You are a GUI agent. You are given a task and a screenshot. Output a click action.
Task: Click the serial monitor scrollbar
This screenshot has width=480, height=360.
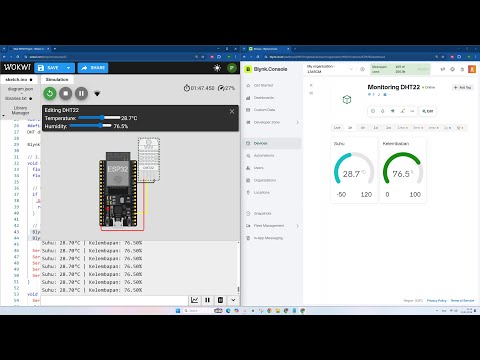[238, 290]
